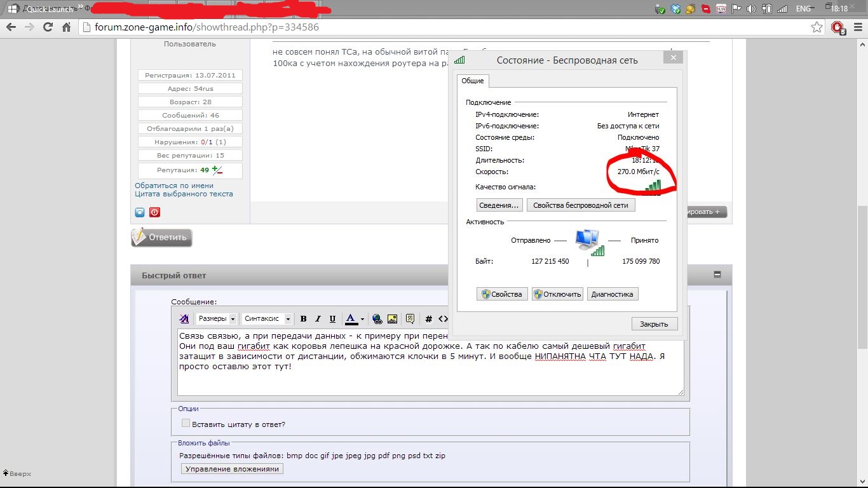The width and height of the screenshot is (868, 488).
Task: Run Диагностика in wireless status dialog
Action: 613,294
